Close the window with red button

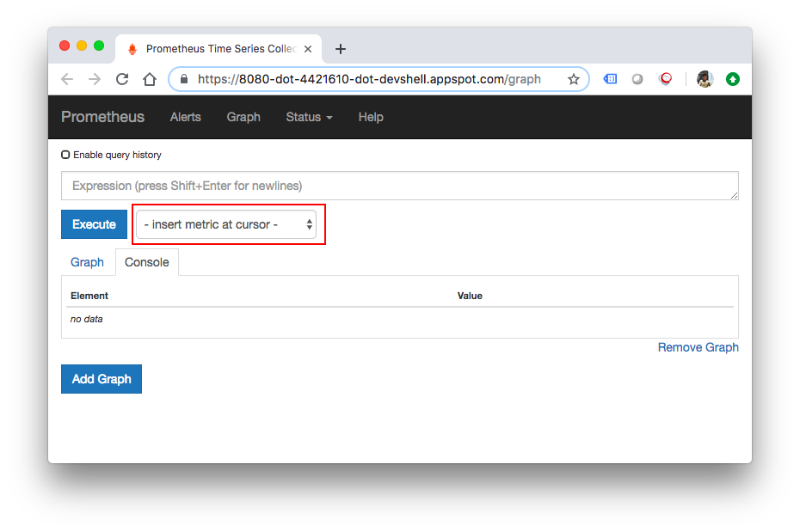pos(65,46)
